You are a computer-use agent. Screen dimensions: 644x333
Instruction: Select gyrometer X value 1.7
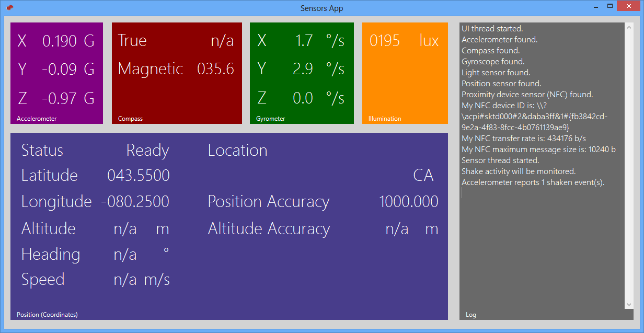click(x=304, y=41)
